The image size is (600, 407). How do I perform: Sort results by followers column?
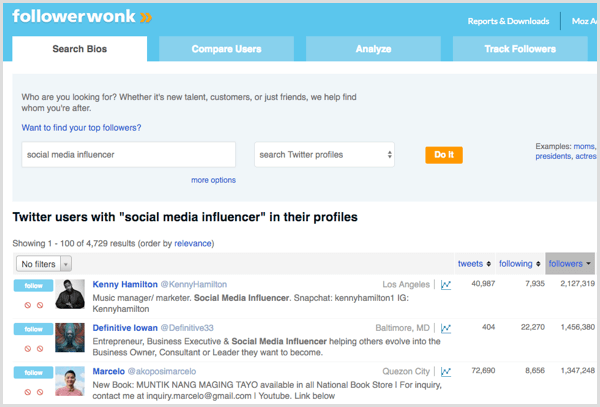pyautogui.click(x=570, y=264)
